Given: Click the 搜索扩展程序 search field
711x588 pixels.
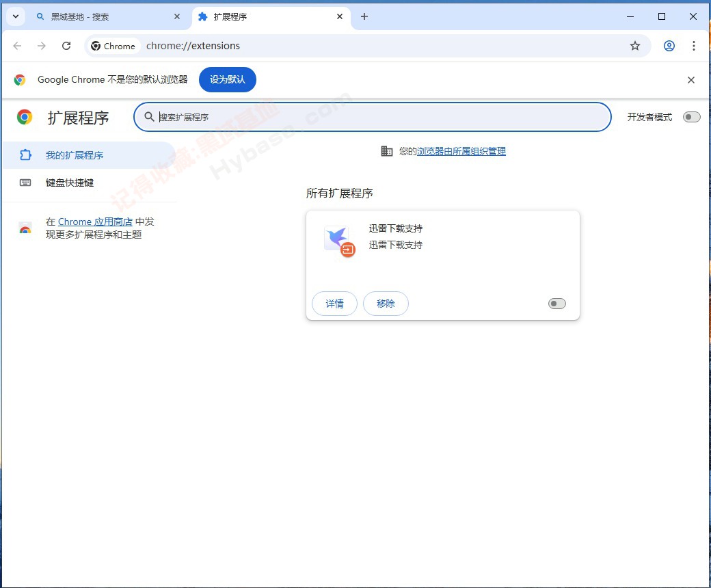Looking at the screenshot, I should tap(373, 117).
